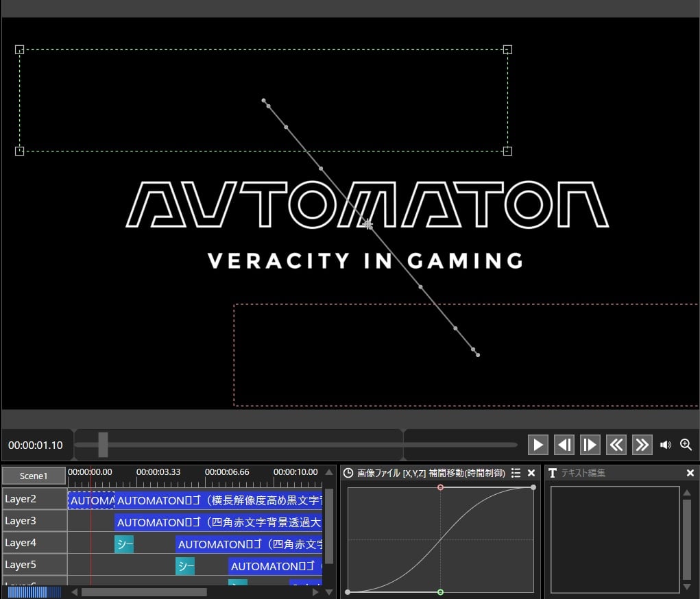The height and width of the screenshot is (599, 700).
Task: Click the red control handle on the easing curve
Action: (441, 487)
